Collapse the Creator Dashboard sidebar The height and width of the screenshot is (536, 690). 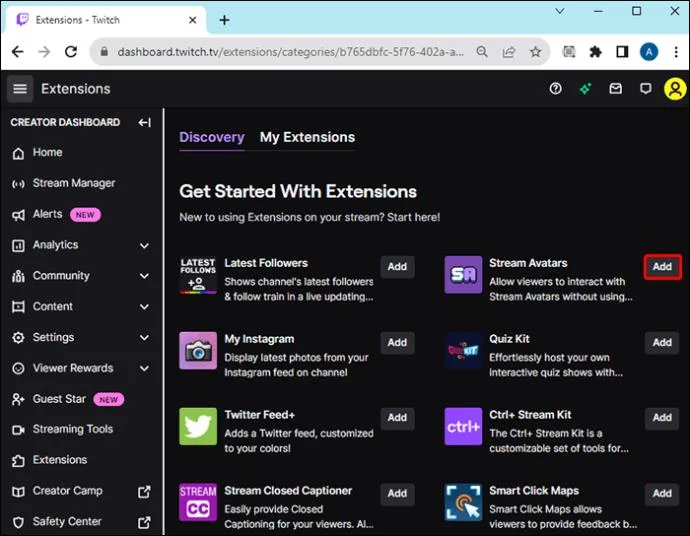point(144,122)
